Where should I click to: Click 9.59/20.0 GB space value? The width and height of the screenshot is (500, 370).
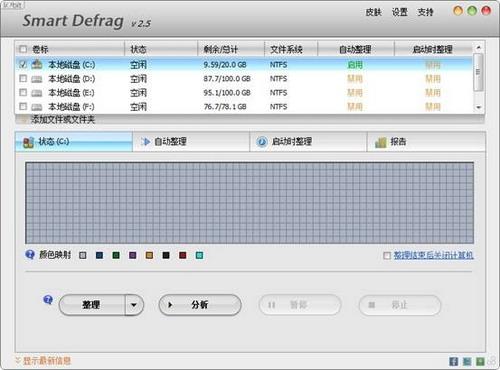(x=225, y=65)
